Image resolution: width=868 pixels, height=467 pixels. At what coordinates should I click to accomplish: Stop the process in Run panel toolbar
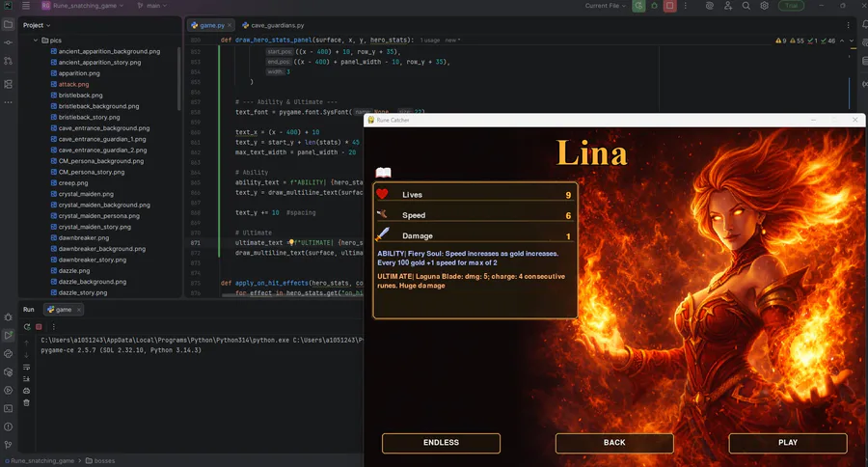[x=39, y=327]
